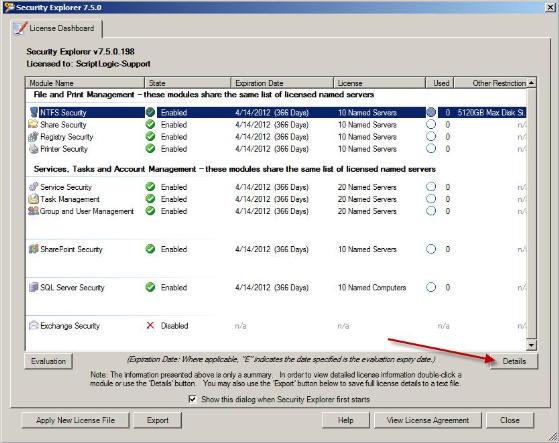The height and width of the screenshot is (443, 559).
Task: Select Group and User Management module name
Action: point(87,211)
